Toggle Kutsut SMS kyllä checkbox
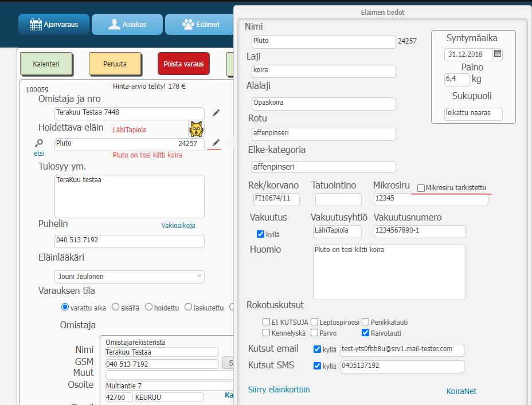The height and width of the screenshot is (405, 532). pyautogui.click(x=317, y=365)
